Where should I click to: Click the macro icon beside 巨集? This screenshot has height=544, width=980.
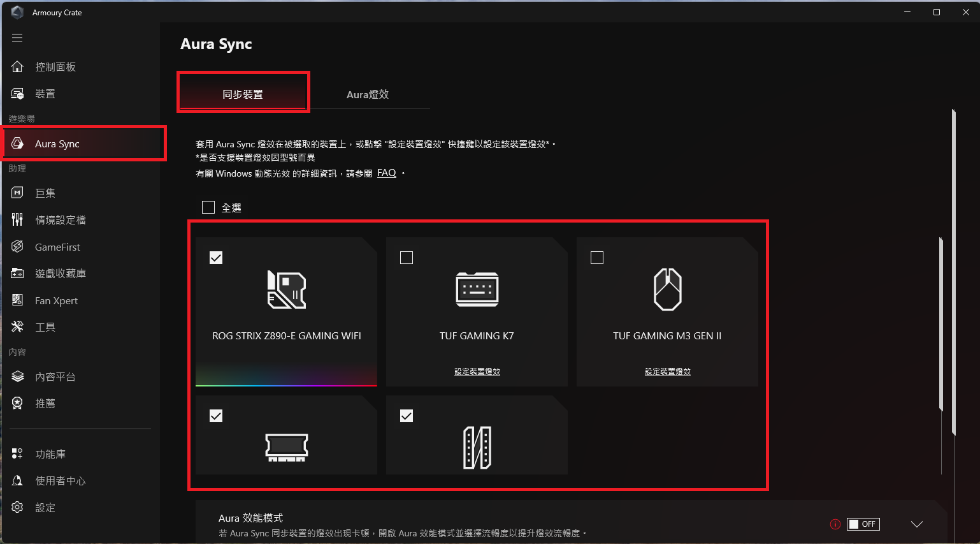17,193
